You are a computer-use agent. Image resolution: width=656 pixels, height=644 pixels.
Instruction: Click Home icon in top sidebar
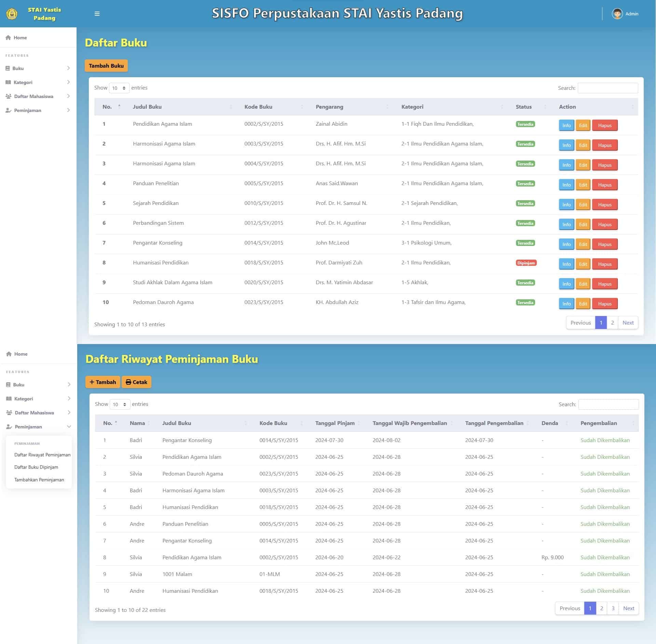8,38
